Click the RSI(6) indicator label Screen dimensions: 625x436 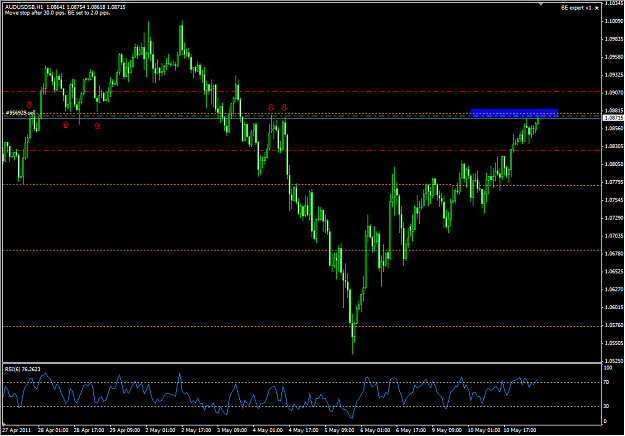pyautogui.click(x=22, y=369)
